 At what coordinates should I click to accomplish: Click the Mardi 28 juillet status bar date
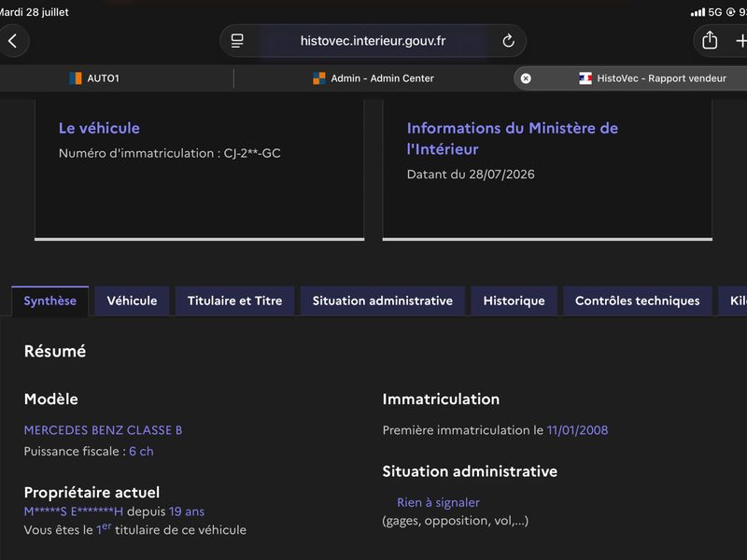34,12
